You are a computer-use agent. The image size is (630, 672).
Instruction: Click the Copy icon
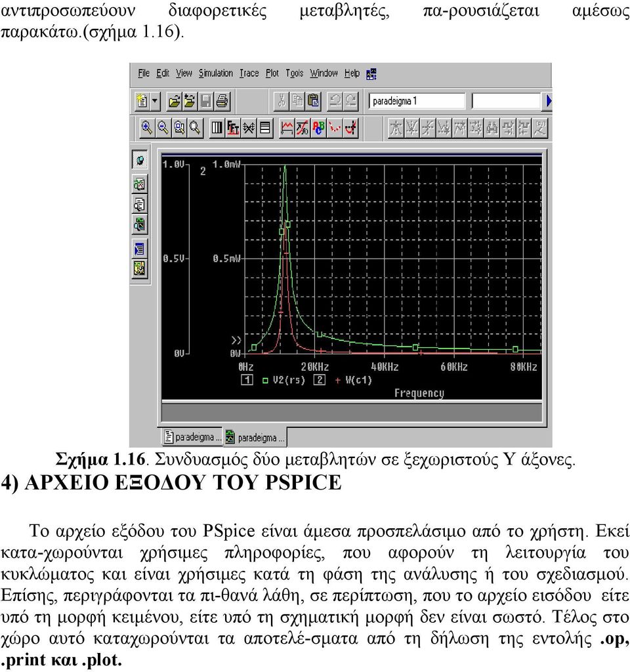point(297,101)
